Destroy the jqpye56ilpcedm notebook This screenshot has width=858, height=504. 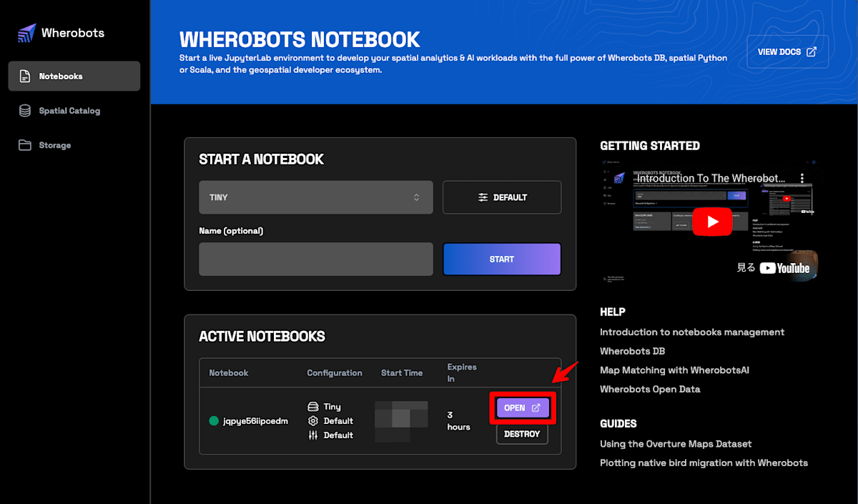[x=522, y=434]
